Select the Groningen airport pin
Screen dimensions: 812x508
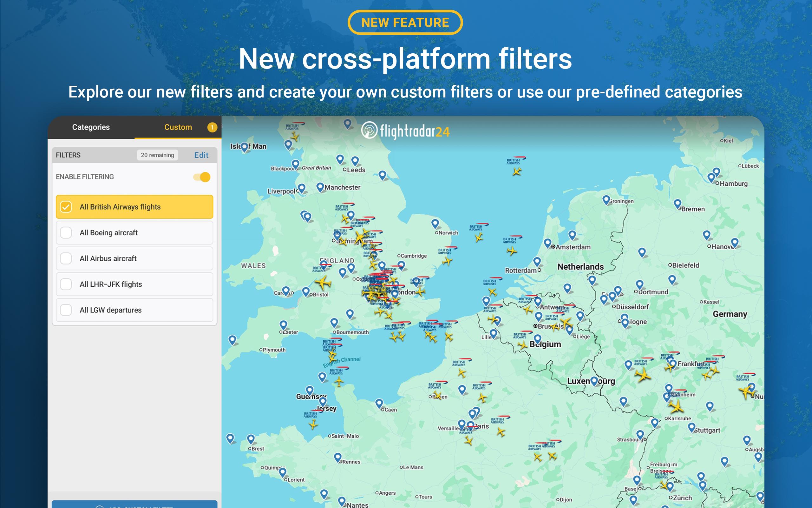point(606,200)
